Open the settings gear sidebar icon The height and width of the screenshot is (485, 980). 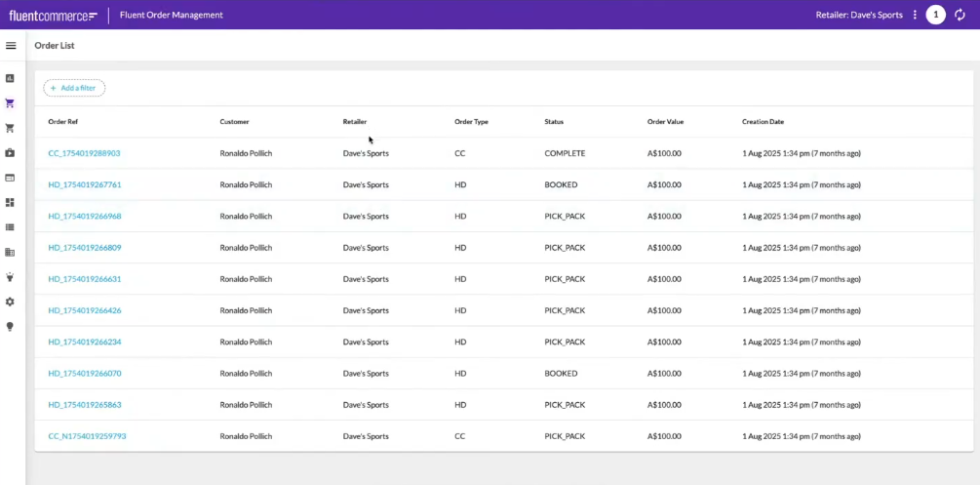11,302
